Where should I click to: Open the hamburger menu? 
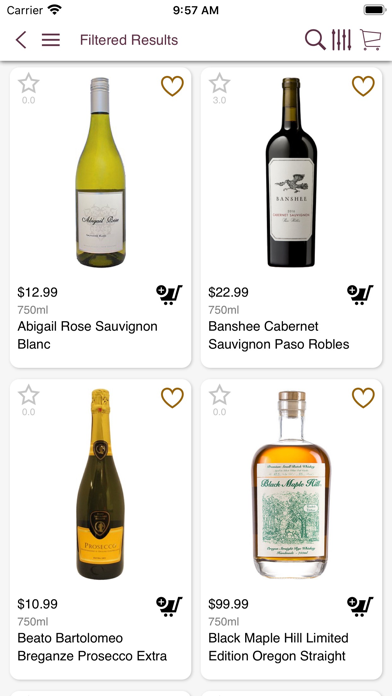pos(51,40)
